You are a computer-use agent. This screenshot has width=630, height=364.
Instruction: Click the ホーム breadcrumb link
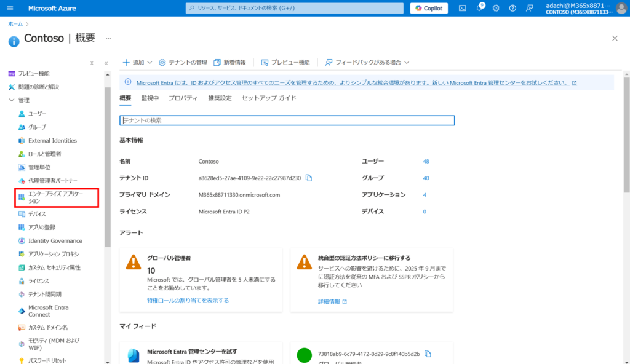pyautogui.click(x=15, y=24)
